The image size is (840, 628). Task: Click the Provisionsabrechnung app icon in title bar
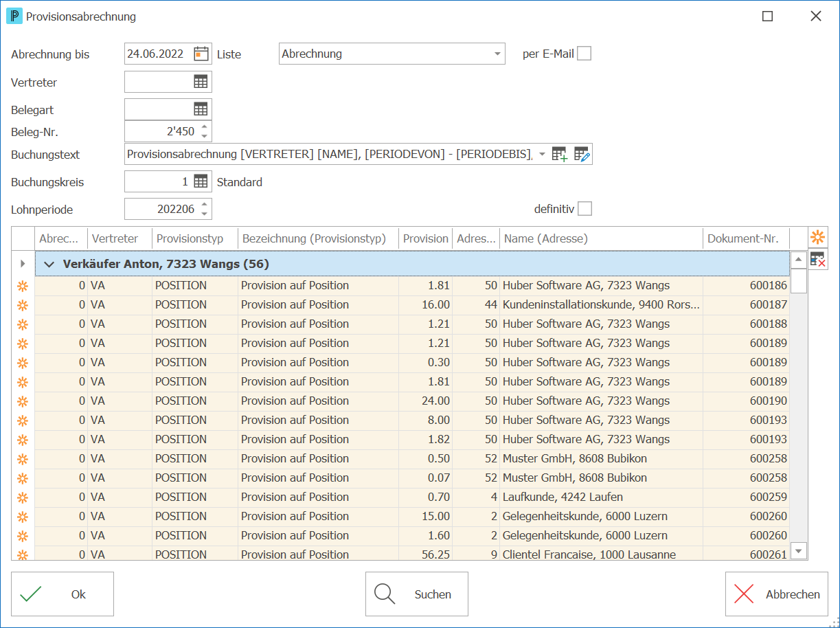(14, 16)
